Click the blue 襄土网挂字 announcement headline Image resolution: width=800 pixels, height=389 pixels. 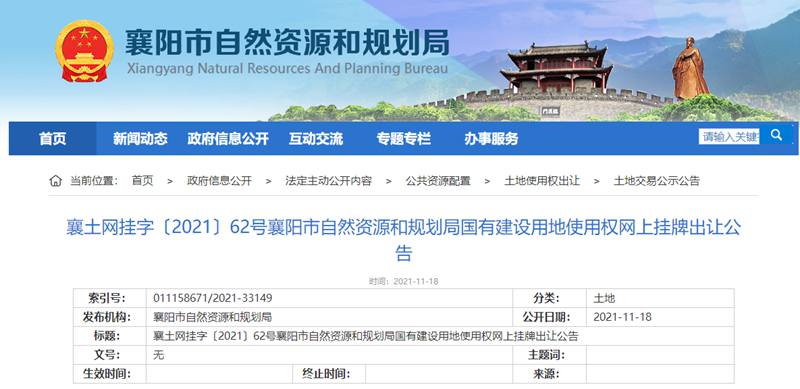[x=404, y=239]
